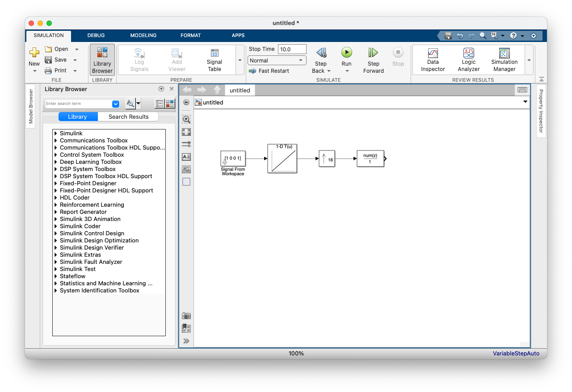Expand the Stateflow library node

(56, 276)
